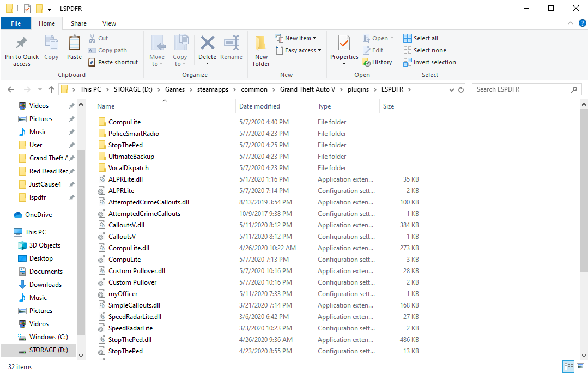Open the lspdfr quick access folder
The height and width of the screenshot is (373, 588).
tap(38, 197)
